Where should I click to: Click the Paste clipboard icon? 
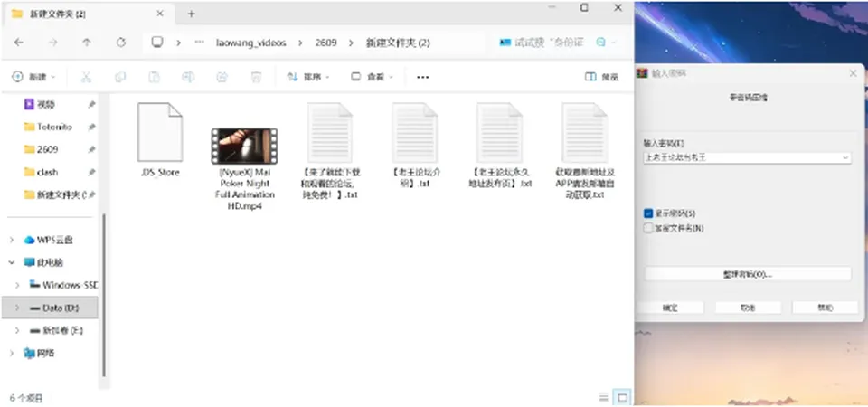coord(155,77)
